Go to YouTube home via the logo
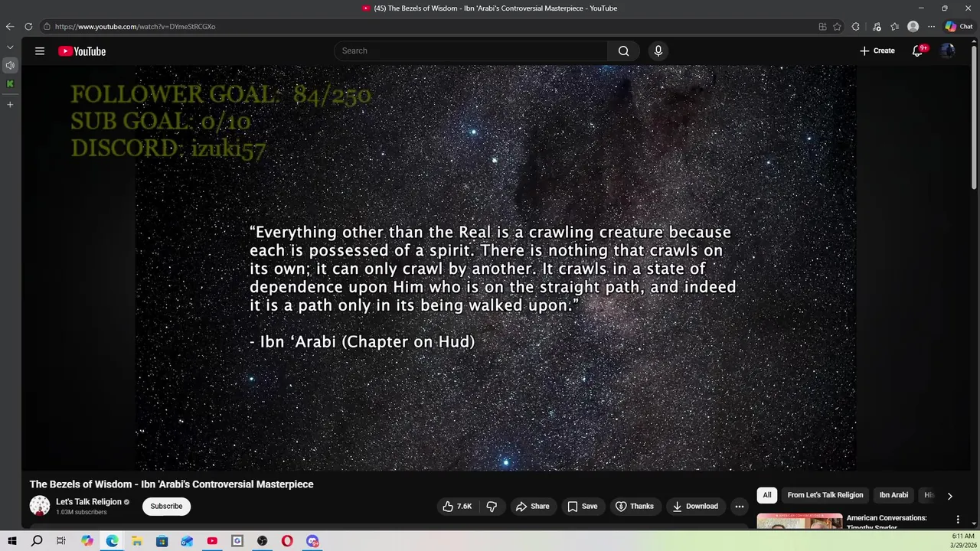This screenshot has width=980, height=551. (x=82, y=51)
